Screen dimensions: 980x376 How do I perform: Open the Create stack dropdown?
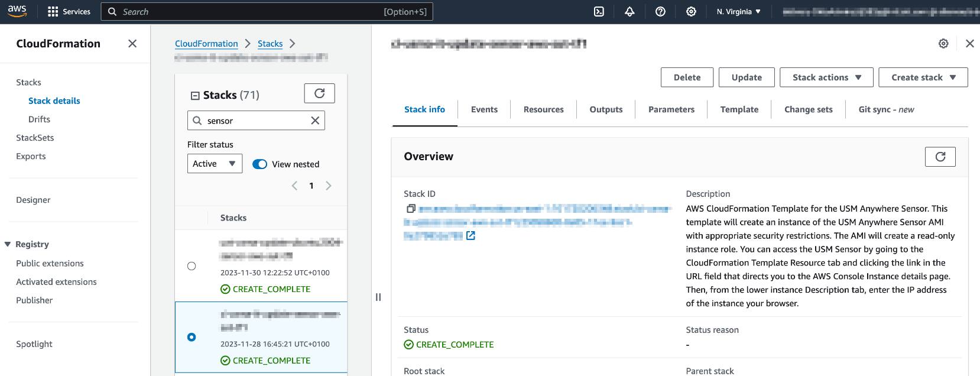[x=923, y=77]
